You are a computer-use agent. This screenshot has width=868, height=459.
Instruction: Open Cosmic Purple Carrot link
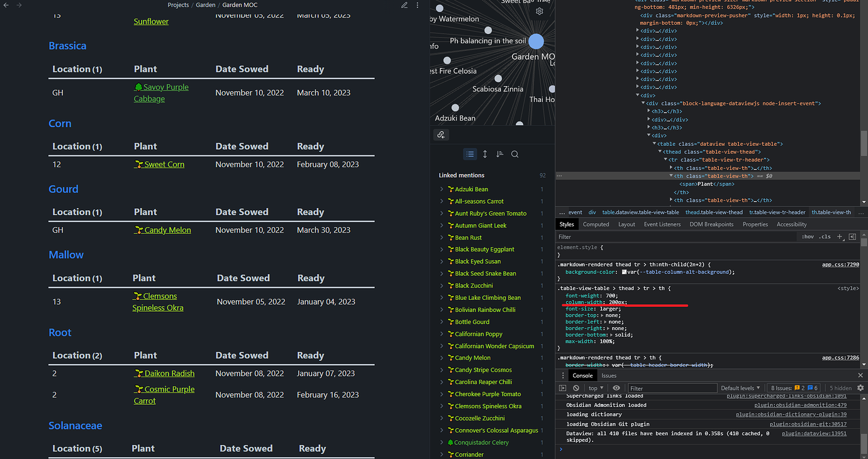point(164,395)
